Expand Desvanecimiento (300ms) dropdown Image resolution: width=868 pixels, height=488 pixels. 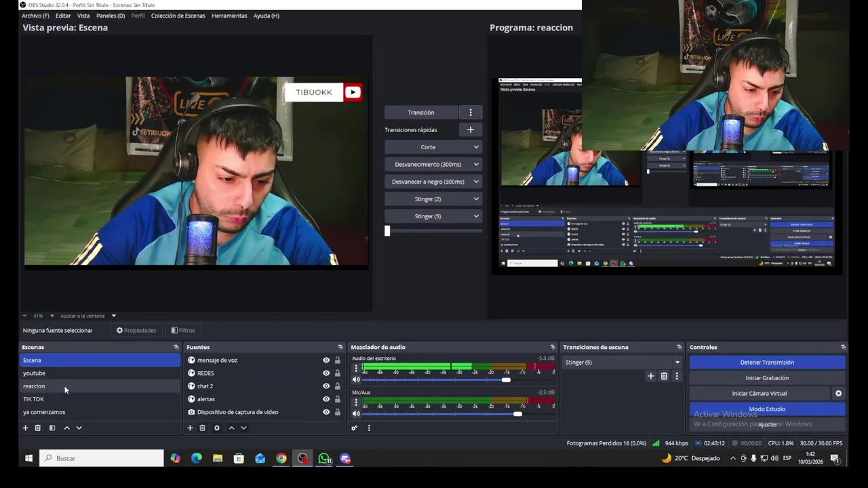coord(476,164)
